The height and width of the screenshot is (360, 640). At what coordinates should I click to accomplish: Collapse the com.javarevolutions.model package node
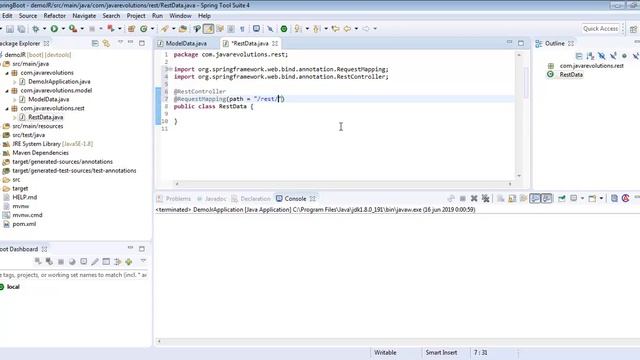(x=7, y=91)
